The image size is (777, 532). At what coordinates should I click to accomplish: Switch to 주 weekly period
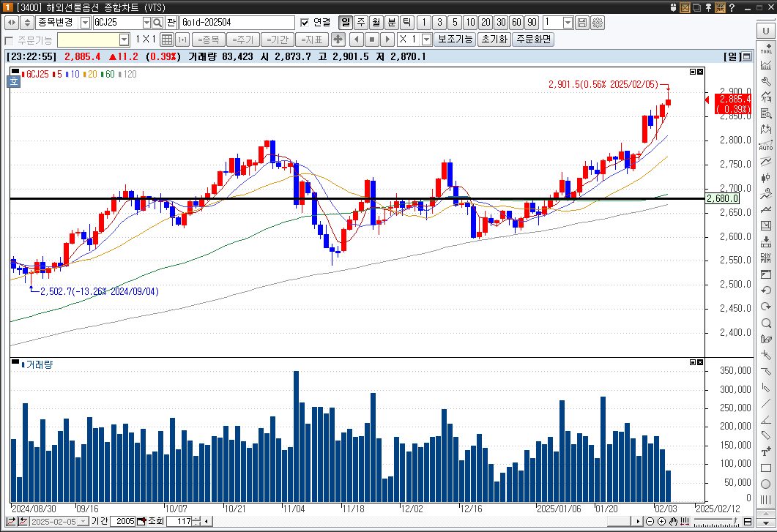coord(361,22)
